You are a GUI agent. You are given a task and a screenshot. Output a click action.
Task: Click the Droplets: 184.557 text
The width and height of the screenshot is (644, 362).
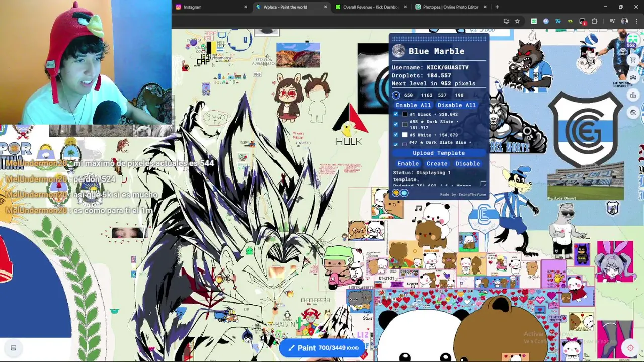(422, 75)
